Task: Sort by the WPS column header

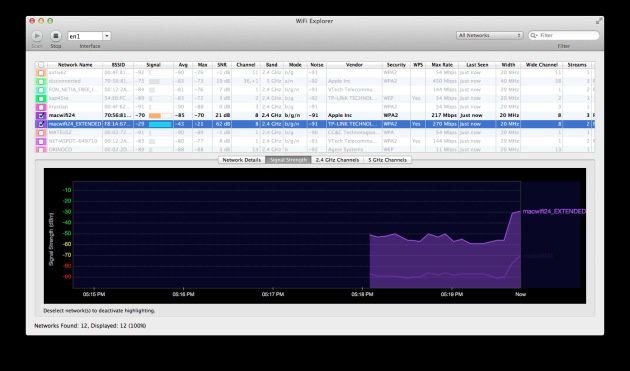Action: click(x=418, y=65)
